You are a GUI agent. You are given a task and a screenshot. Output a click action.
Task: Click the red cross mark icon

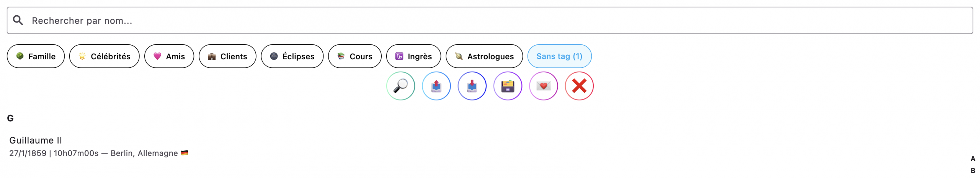[x=579, y=86]
